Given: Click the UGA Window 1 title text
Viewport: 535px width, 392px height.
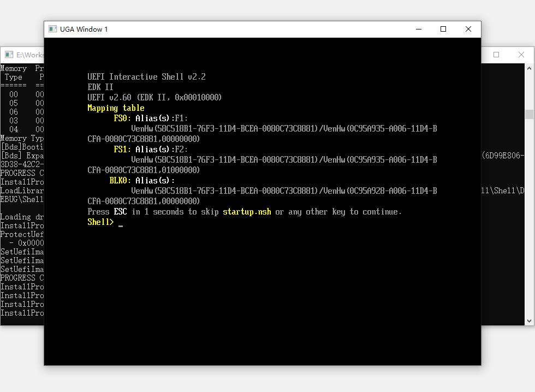Looking at the screenshot, I should coord(84,29).
